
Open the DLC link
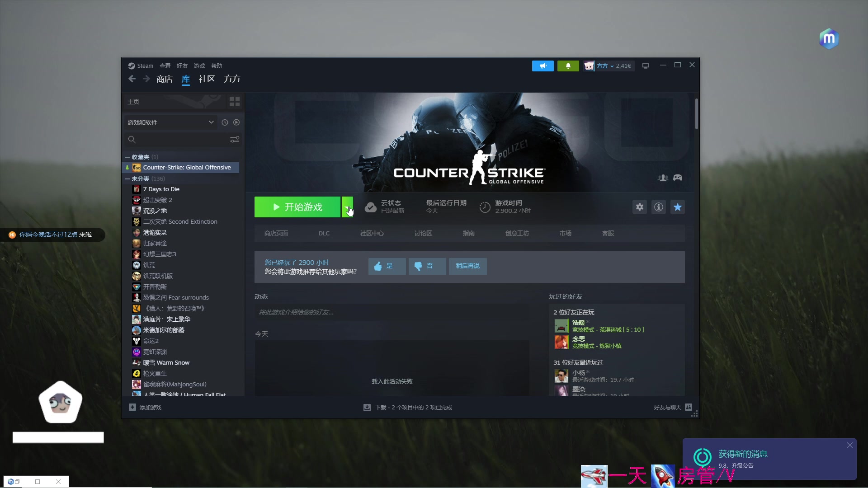click(x=324, y=233)
